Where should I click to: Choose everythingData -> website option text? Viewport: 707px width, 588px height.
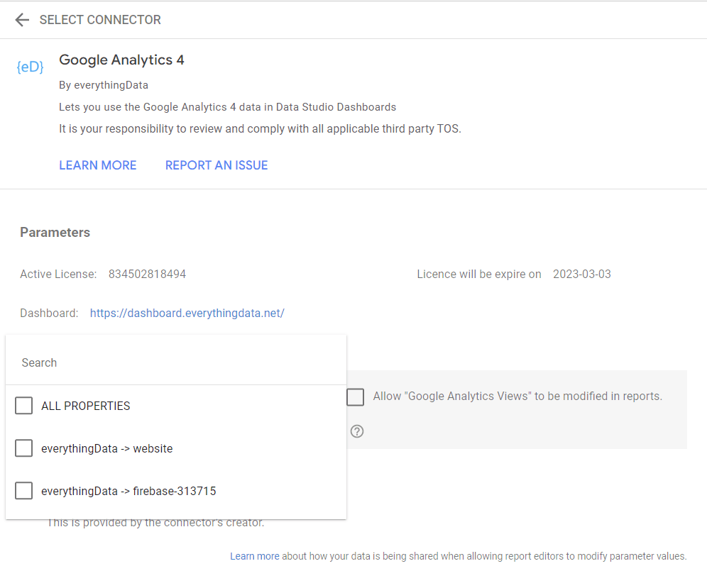coord(107,449)
